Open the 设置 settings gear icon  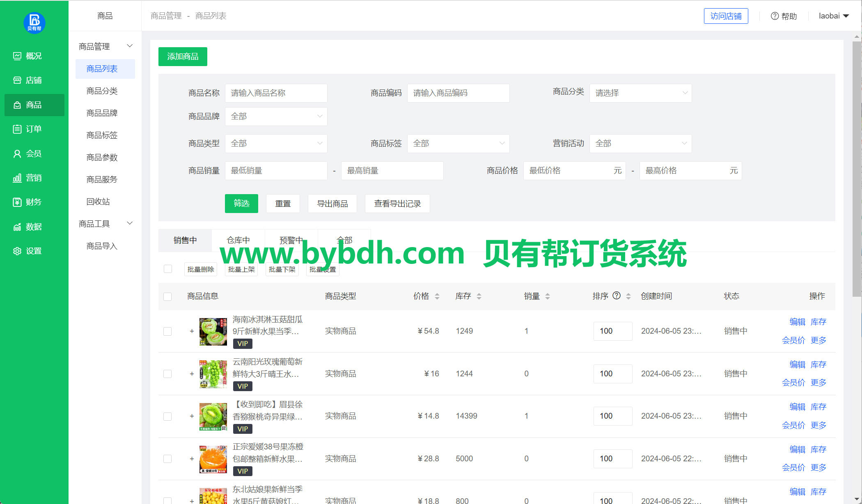click(17, 251)
